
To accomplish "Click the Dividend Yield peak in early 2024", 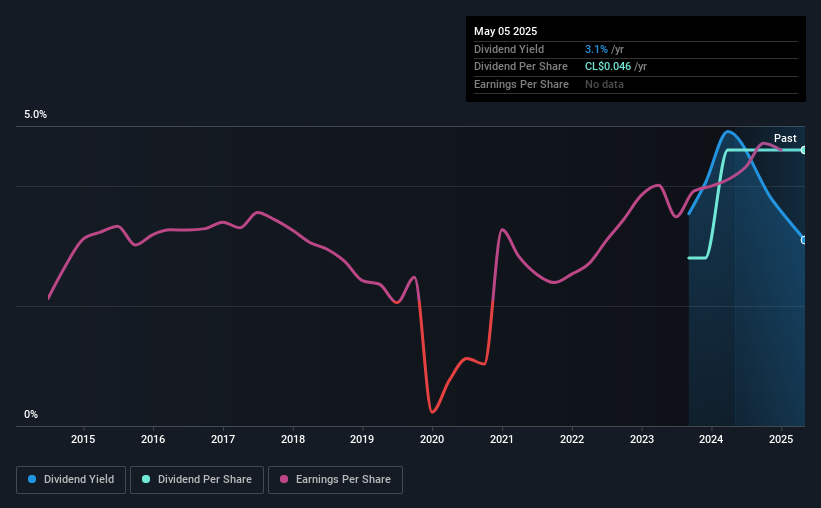I will (x=728, y=132).
